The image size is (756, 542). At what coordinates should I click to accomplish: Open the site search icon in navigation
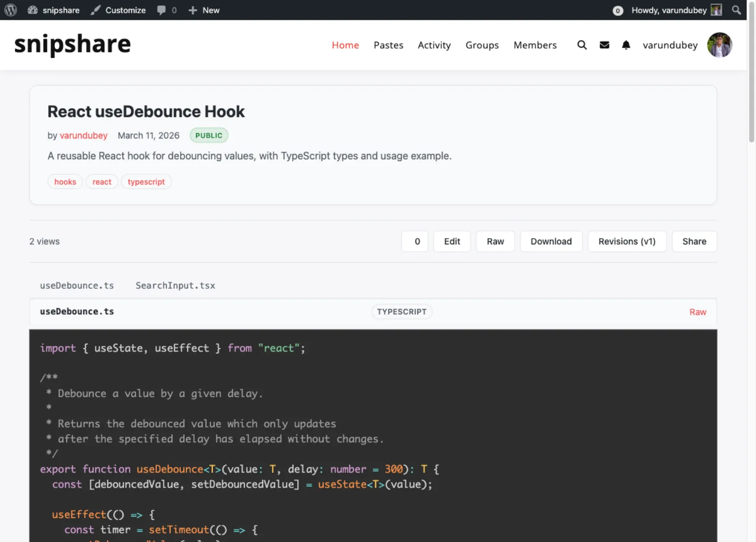582,45
